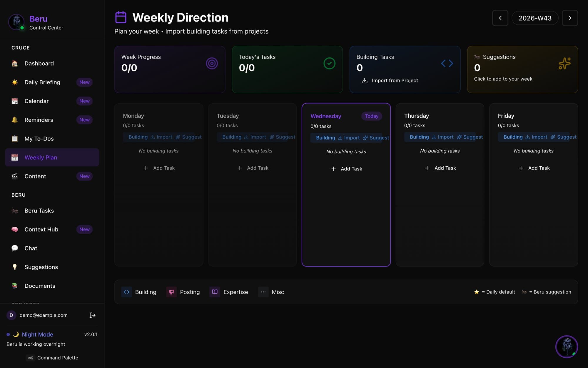Click the Posting legend megaphone icon
This screenshot has width=588, height=368.
click(x=171, y=292)
